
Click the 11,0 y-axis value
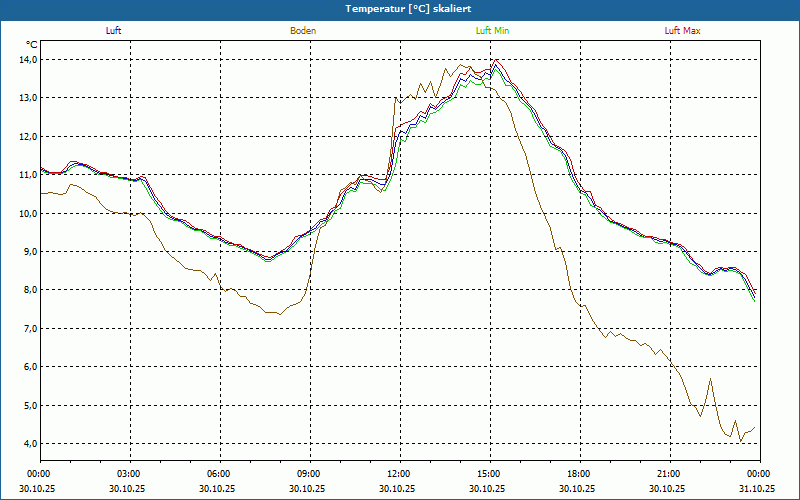[29, 175]
